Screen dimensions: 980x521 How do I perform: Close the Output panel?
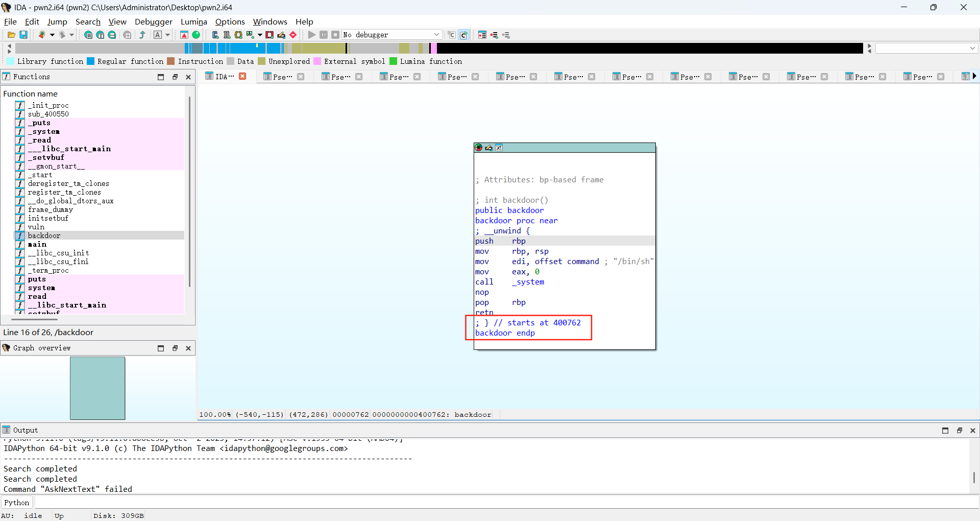(x=973, y=431)
